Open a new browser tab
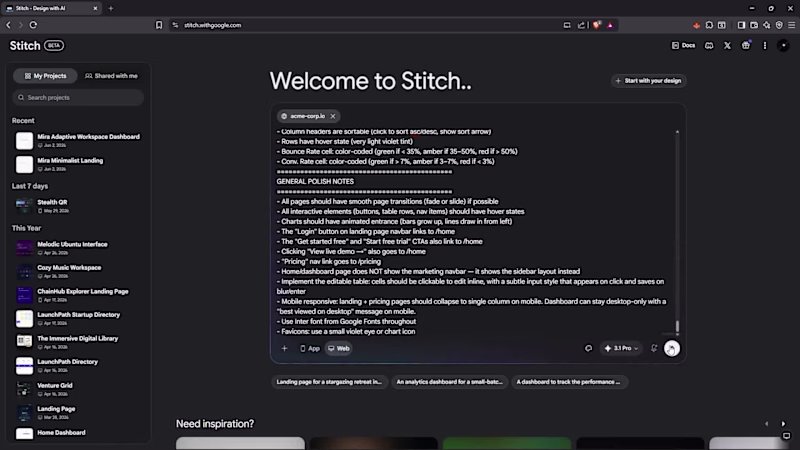The image size is (800, 450). pyautogui.click(x=111, y=8)
